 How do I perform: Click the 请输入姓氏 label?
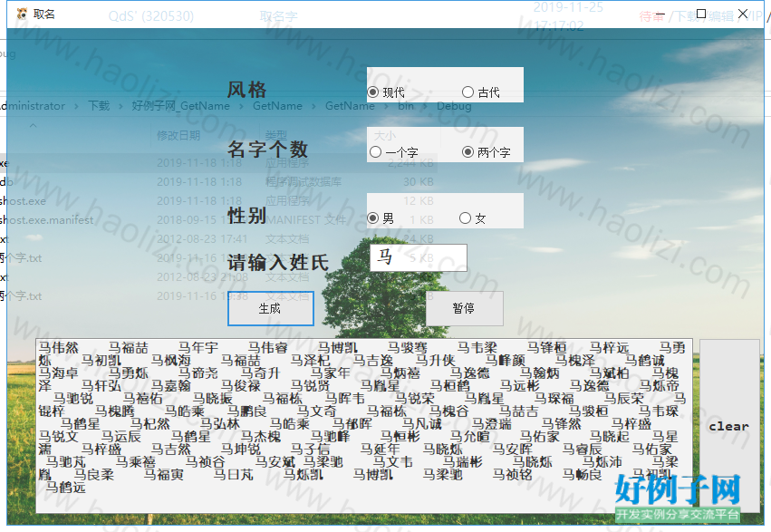click(x=278, y=262)
